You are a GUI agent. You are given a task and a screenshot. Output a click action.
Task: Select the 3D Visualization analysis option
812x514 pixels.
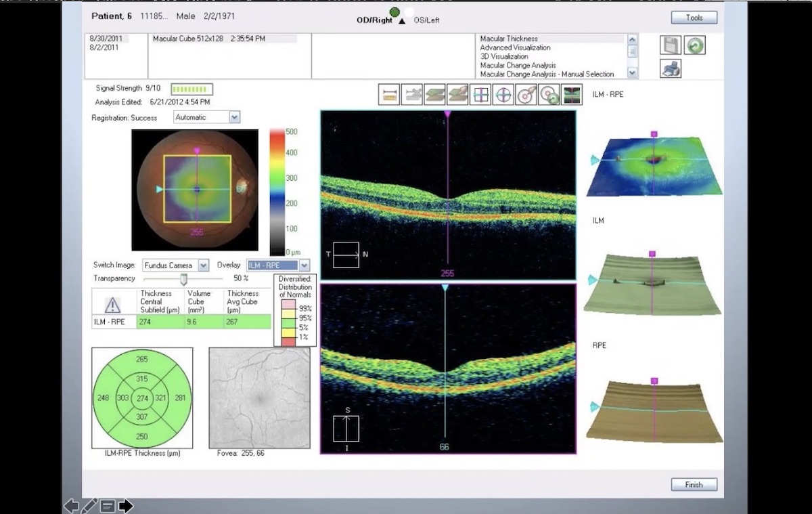(503, 56)
